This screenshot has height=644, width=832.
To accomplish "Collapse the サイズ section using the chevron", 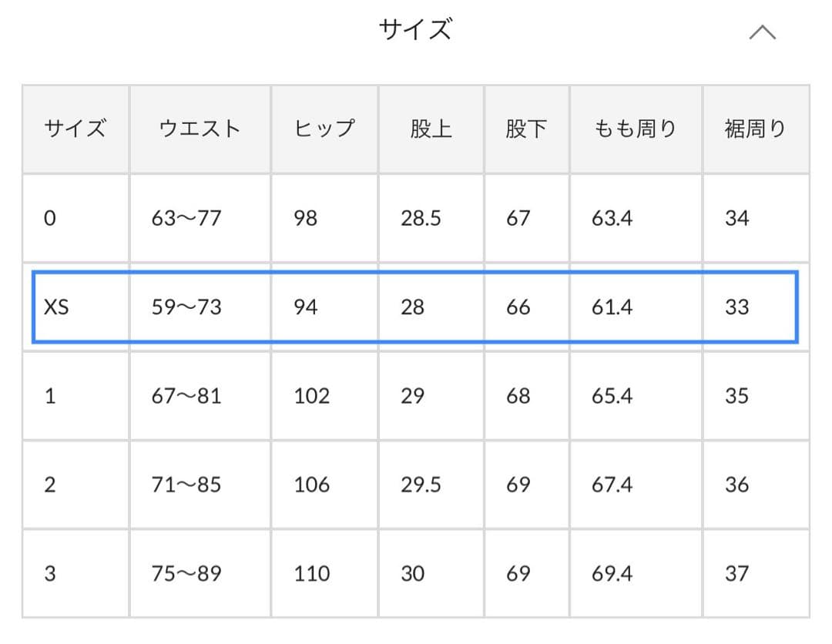I will tap(763, 32).
